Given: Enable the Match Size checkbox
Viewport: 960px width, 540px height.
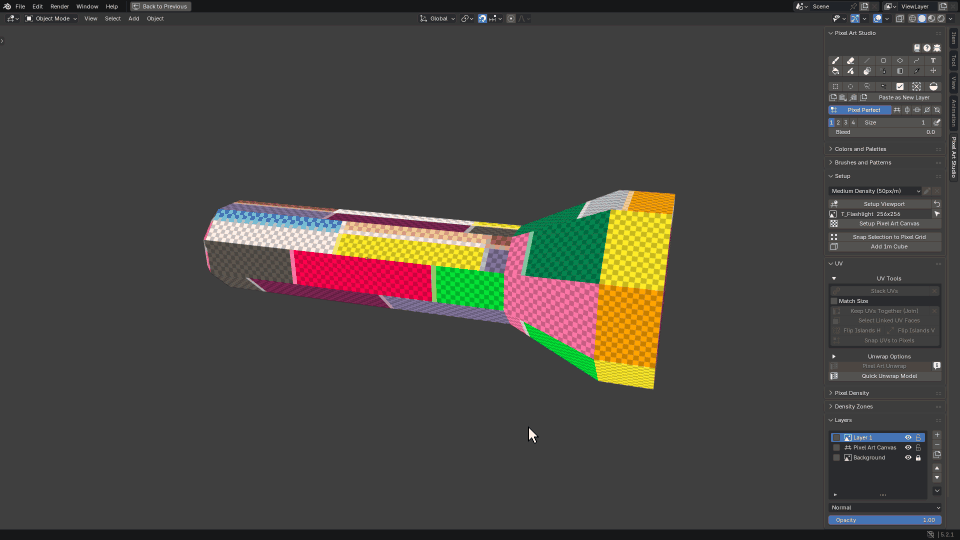Looking at the screenshot, I should [x=834, y=301].
